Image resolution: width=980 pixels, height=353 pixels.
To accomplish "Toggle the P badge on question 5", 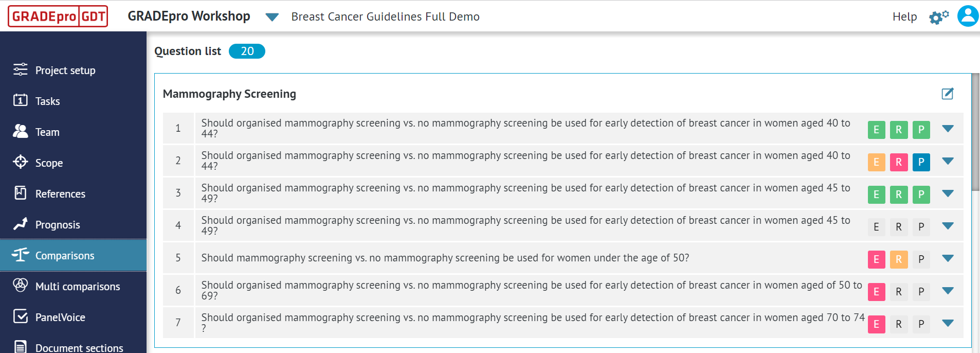I will [x=921, y=259].
